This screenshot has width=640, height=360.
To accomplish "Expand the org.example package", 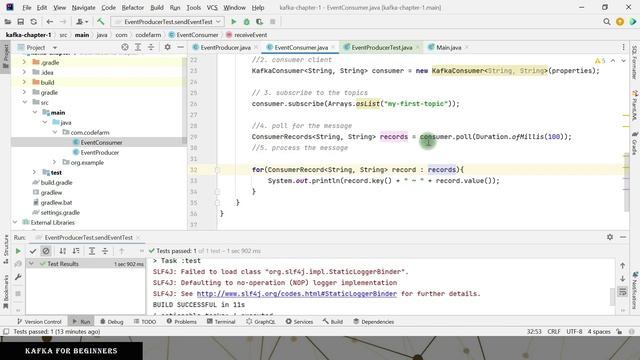I will click(x=54, y=162).
